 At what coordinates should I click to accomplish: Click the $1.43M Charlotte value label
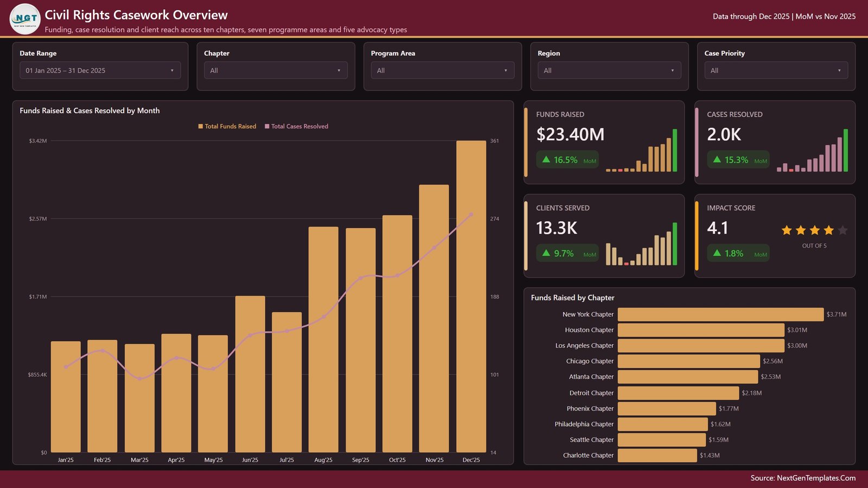(710, 455)
